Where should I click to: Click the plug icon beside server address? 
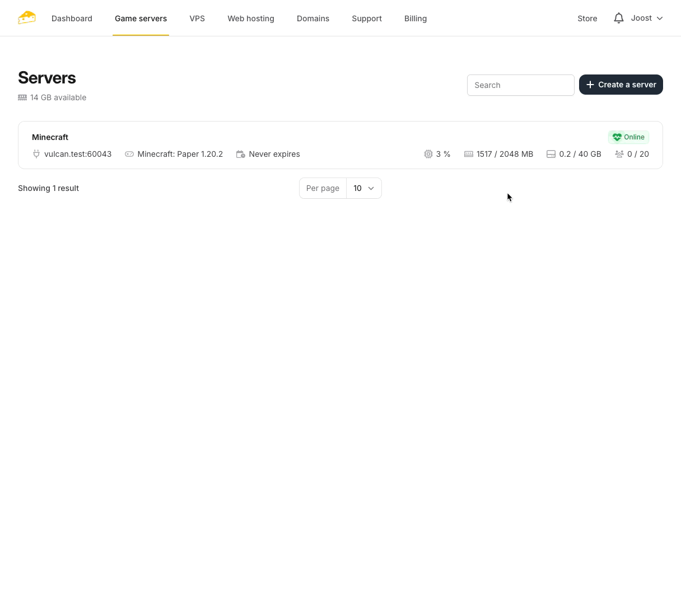[36, 154]
